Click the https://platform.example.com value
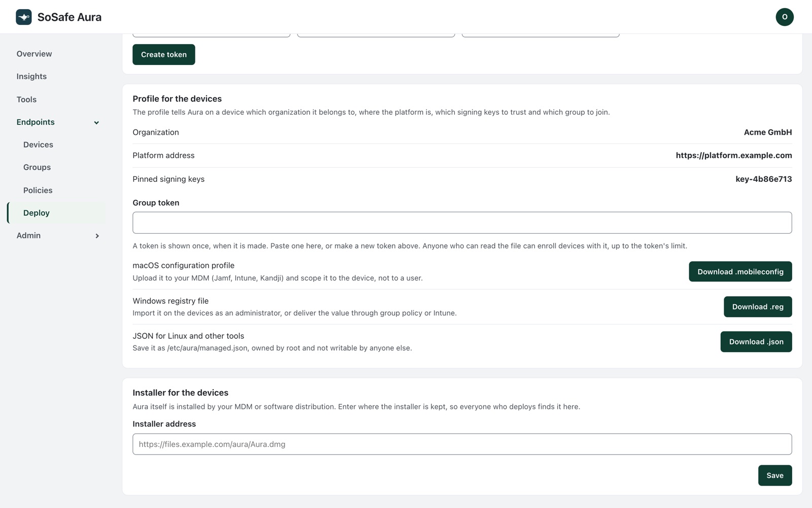Screen dimensions: 812x508 click(x=734, y=155)
